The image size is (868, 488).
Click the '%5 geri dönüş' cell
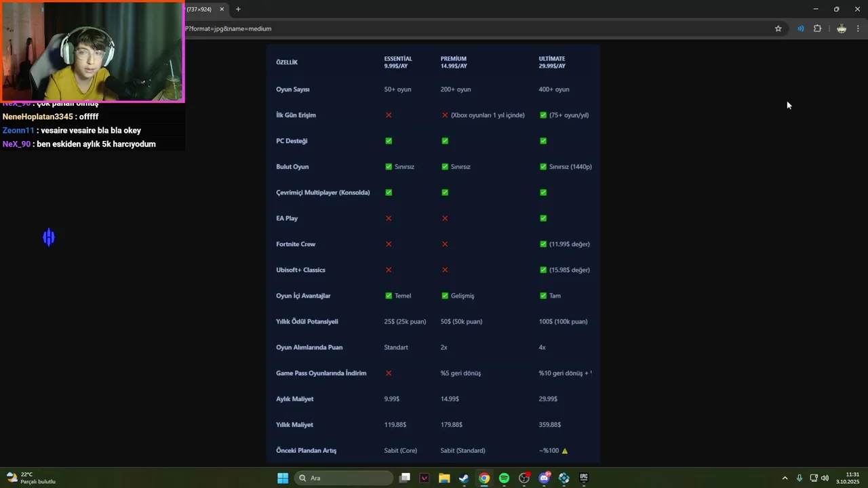point(460,373)
